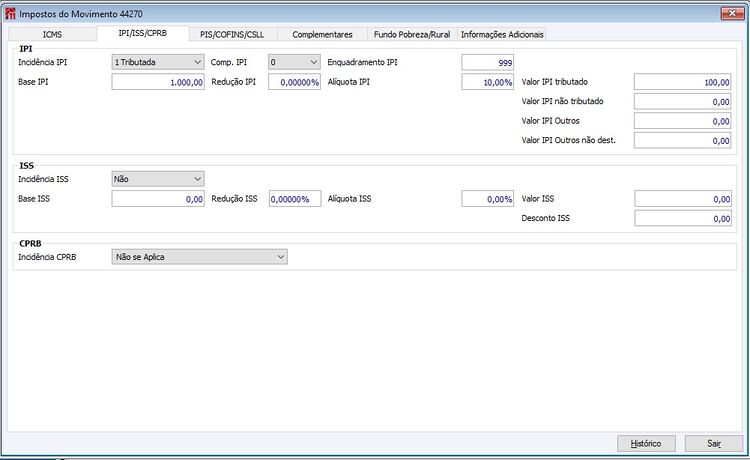
Task: Click the Alíquota ISS field
Action: click(x=487, y=199)
